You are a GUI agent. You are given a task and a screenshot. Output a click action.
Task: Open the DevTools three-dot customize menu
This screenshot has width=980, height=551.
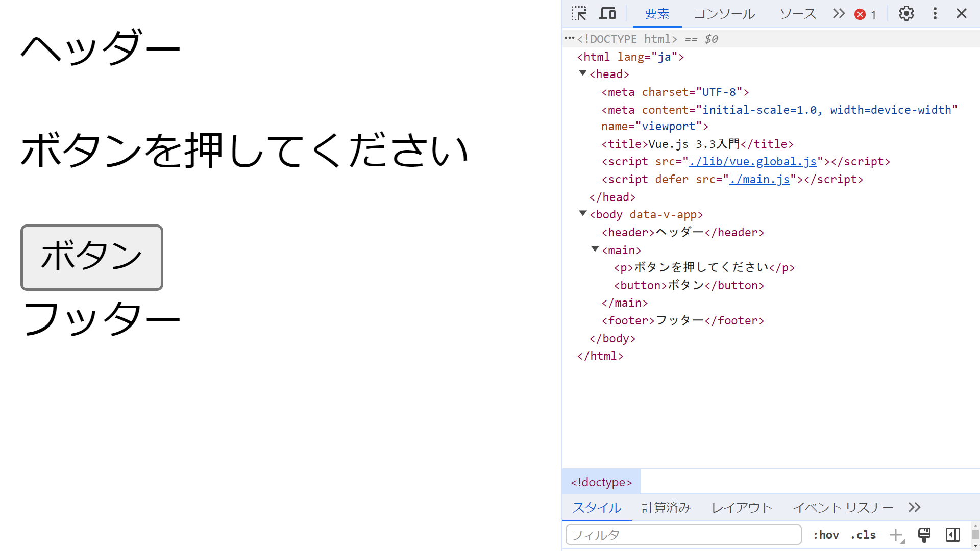point(935,14)
